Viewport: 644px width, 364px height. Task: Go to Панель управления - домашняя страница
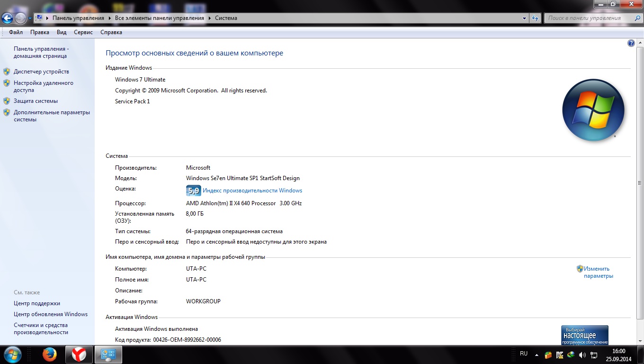point(41,52)
